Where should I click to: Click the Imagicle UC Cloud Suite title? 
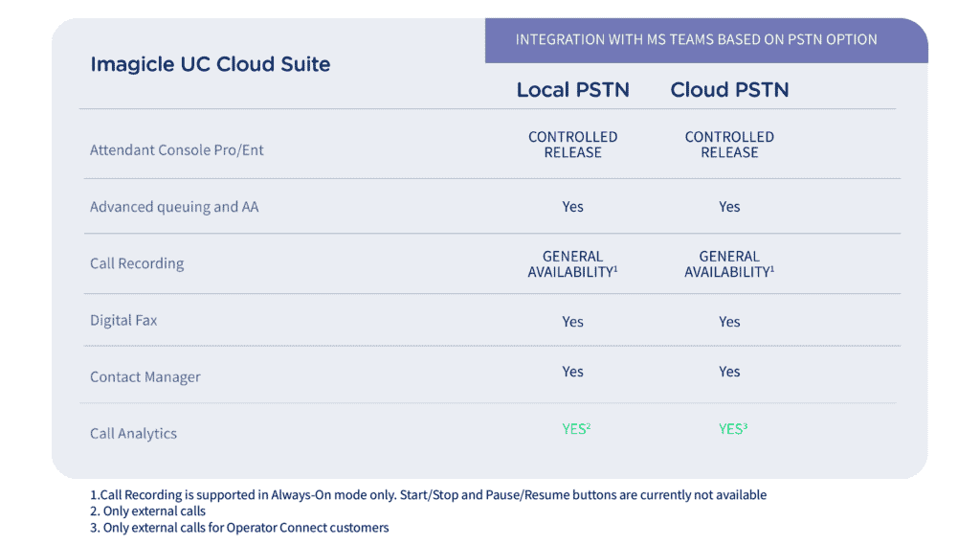pyautogui.click(x=210, y=65)
